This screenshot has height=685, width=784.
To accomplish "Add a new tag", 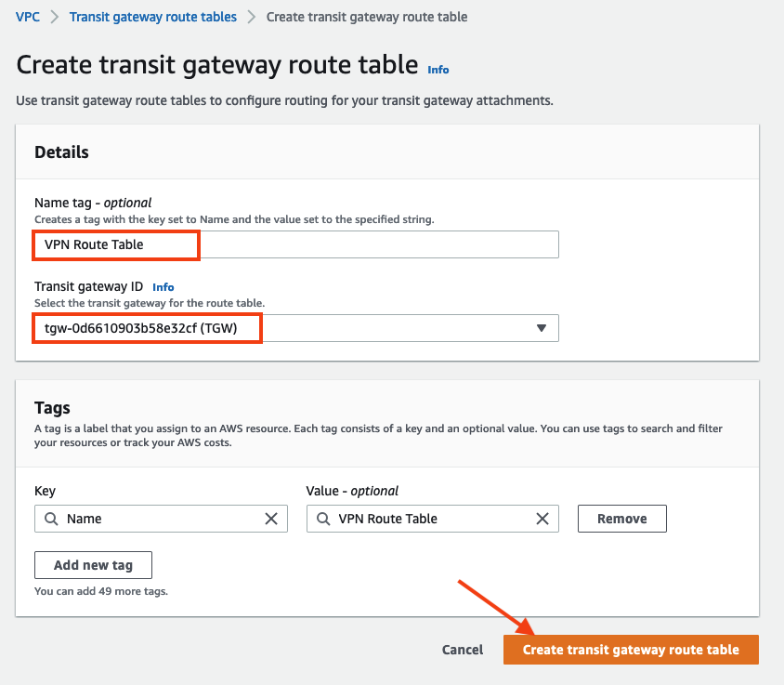I will pos(93,565).
